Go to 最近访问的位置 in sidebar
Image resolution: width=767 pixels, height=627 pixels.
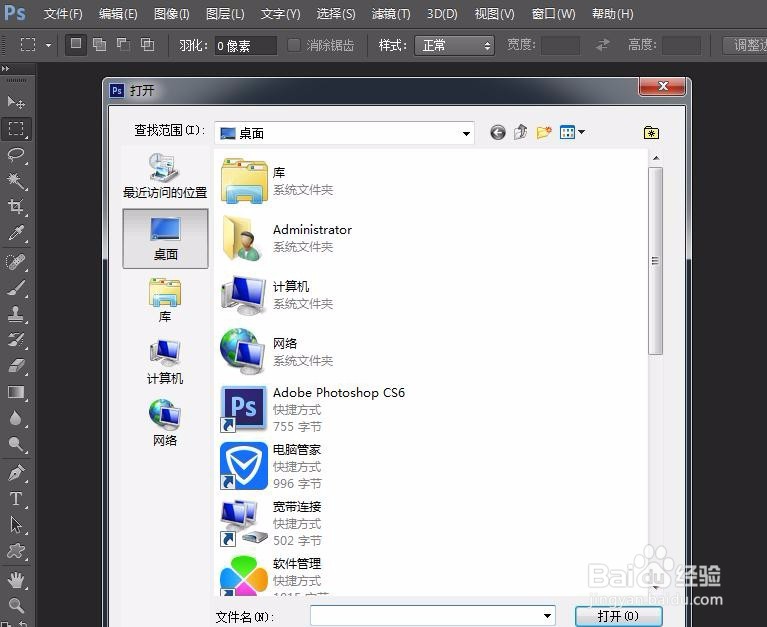click(165, 176)
